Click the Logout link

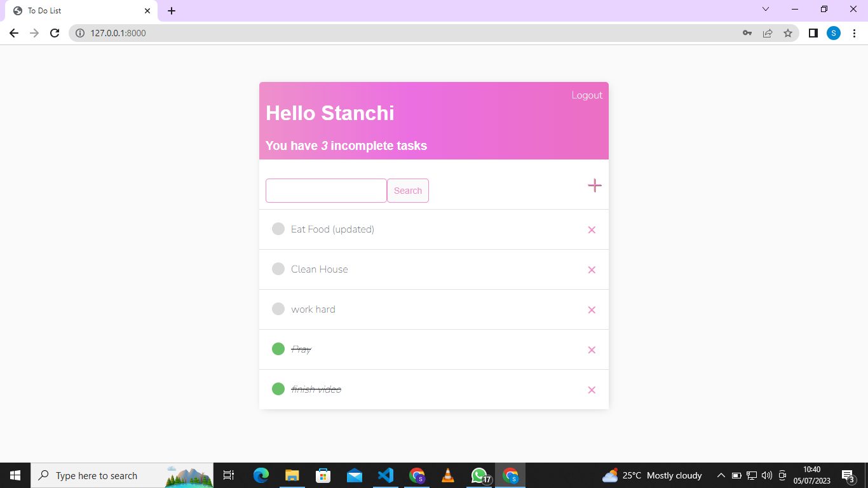click(587, 95)
